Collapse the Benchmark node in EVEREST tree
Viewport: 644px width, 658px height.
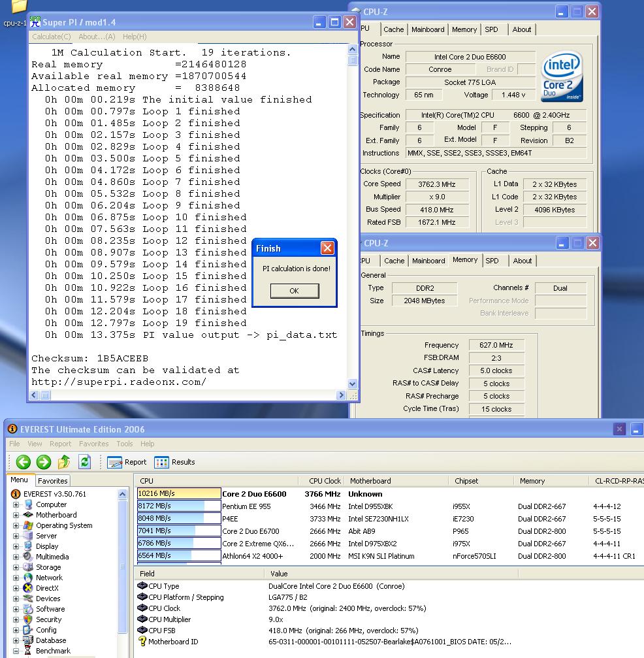[16, 651]
